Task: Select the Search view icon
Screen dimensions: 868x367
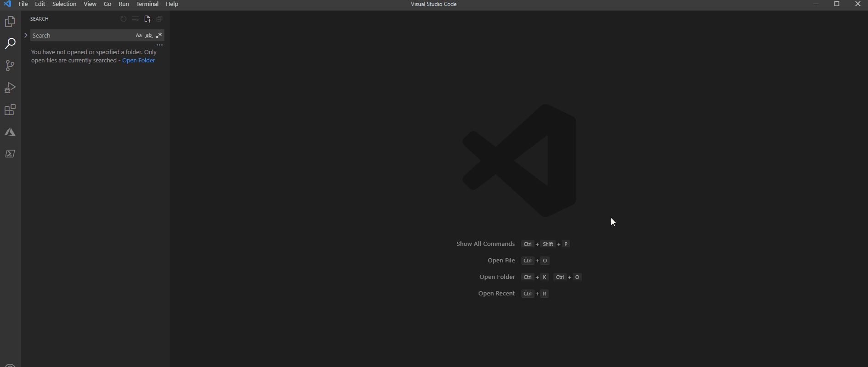Action: click(x=10, y=44)
